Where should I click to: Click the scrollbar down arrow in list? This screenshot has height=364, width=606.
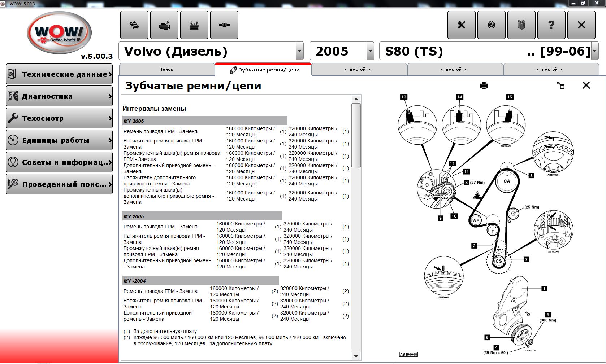[356, 356]
